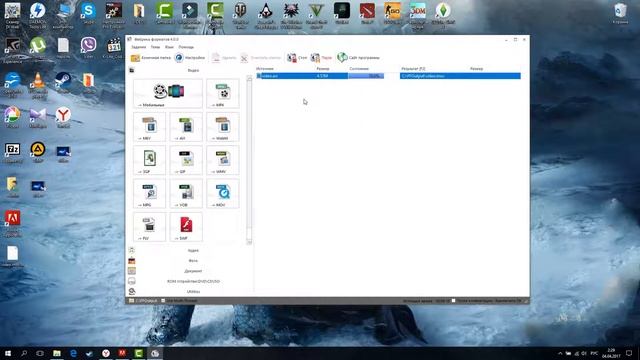Open the Задание menu

tap(139, 47)
